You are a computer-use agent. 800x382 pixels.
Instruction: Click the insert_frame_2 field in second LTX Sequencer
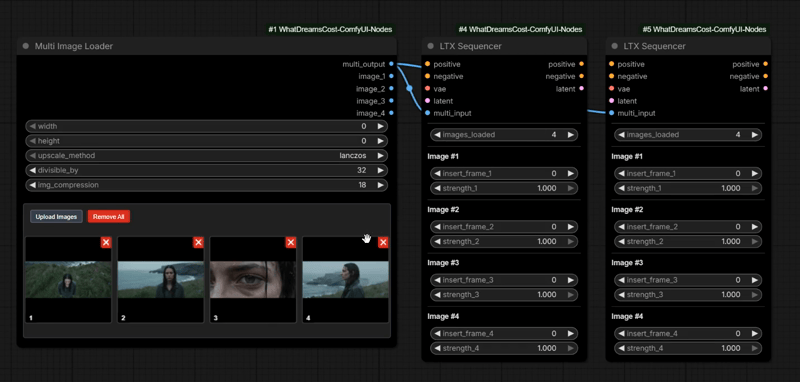688,226
